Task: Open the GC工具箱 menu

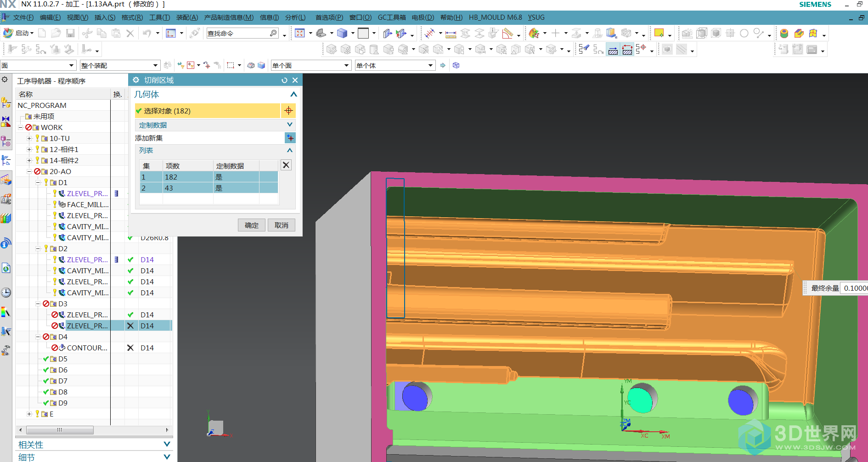Action: point(392,17)
